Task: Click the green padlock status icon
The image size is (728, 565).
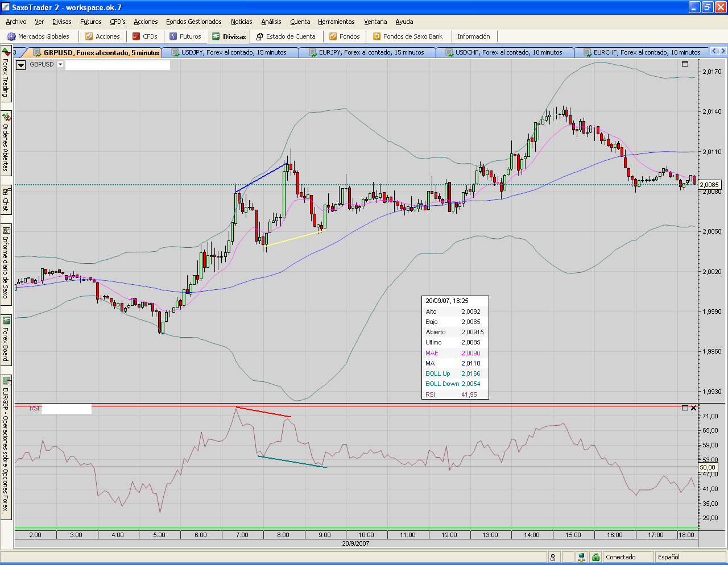Action: (x=595, y=557)
